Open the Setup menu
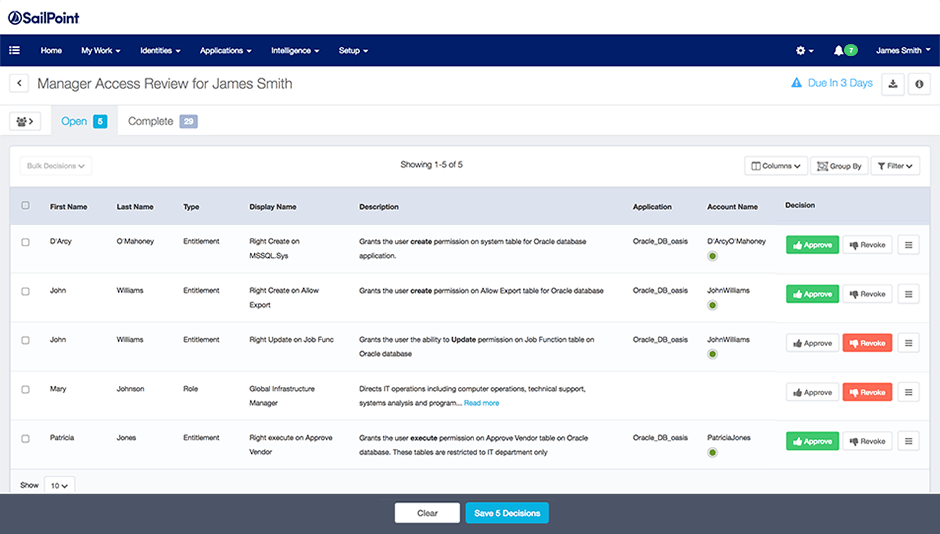Image resolution: width=940 pixels, height=534 pixels. click(x=353, y=50)
